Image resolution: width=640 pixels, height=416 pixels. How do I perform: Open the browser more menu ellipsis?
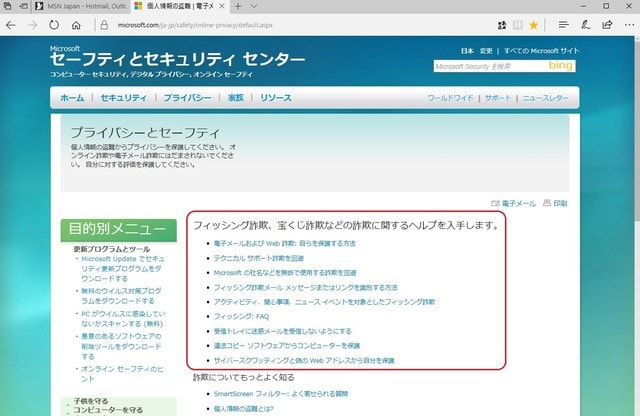(629, 25)
